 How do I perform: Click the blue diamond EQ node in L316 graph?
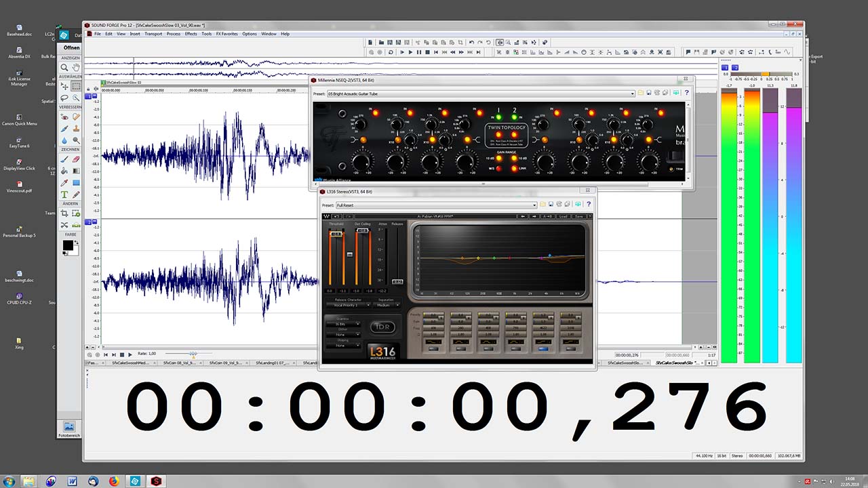click(550, 256)
